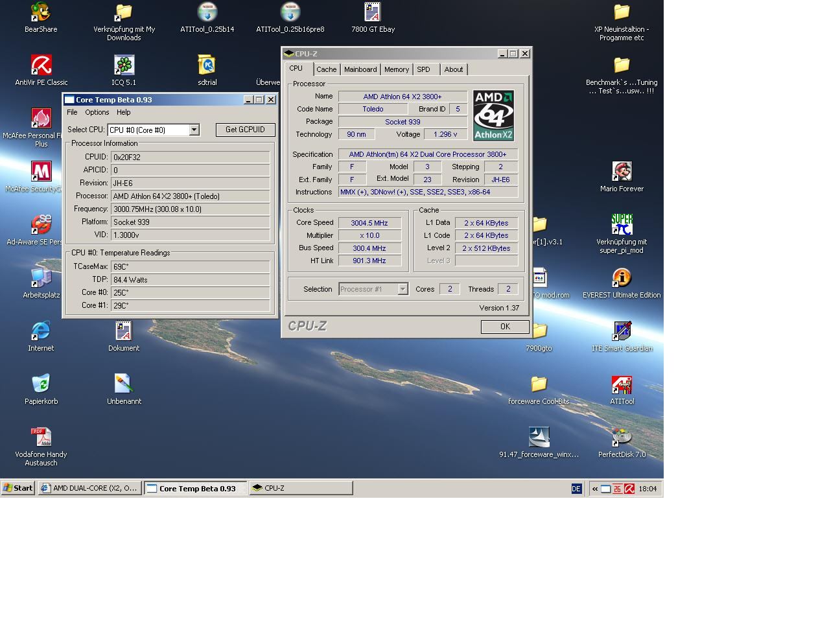
Task: Open the ATITool_0.25b16pre8 installer icon
Action: click(x=290, y=12)
